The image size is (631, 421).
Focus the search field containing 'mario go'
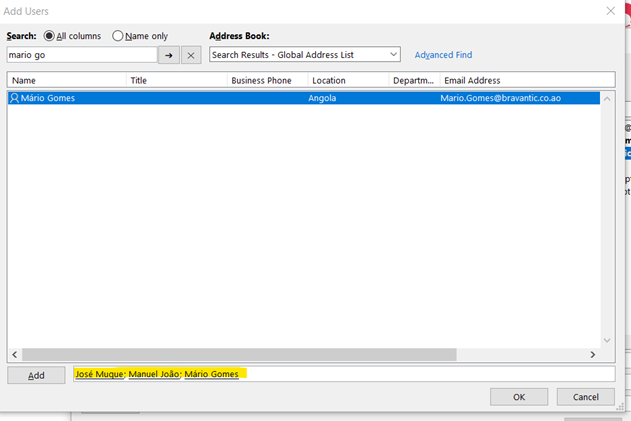(82, 55)
